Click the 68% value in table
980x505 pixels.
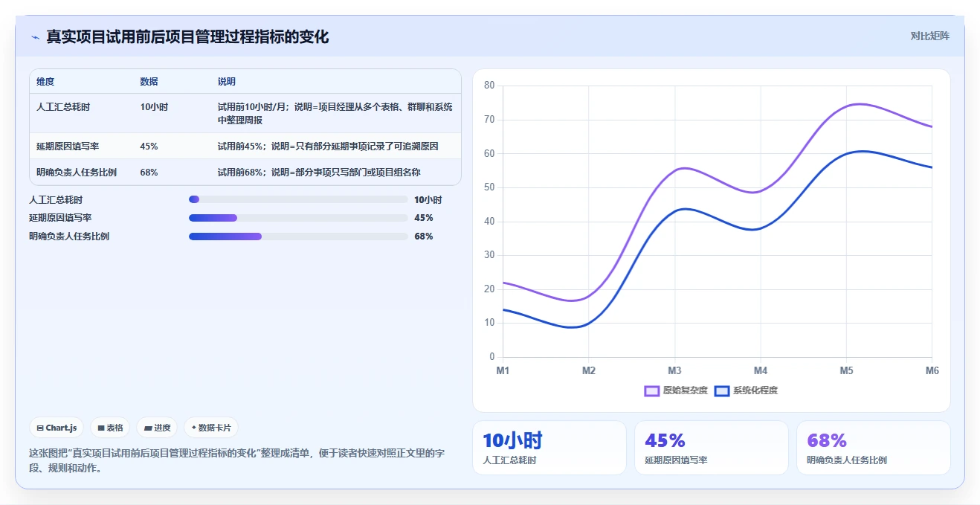149,173
